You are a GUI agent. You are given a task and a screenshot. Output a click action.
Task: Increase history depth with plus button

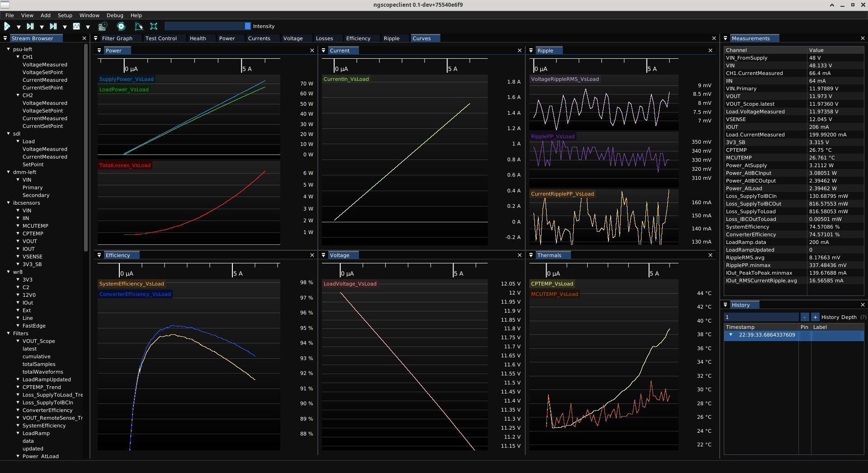tap(815, 317)
